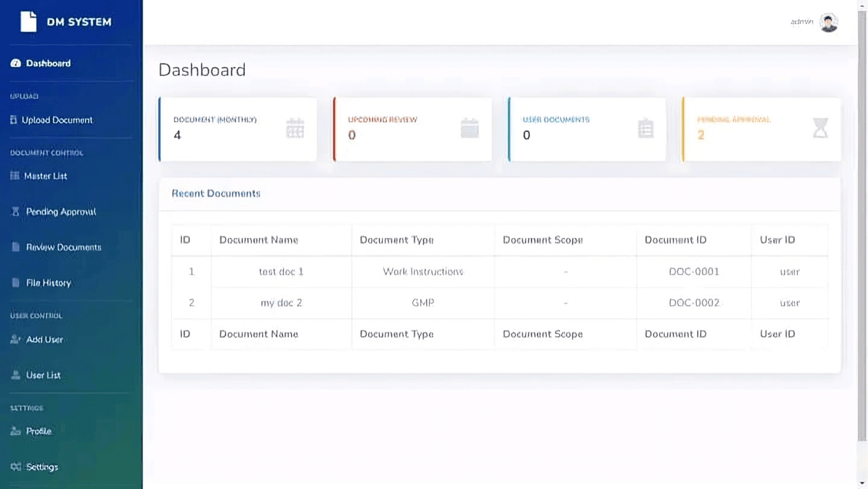The height and width of the screenshot is (489, 868).
Task: Open the admin username menu
Action: [802, 22]
